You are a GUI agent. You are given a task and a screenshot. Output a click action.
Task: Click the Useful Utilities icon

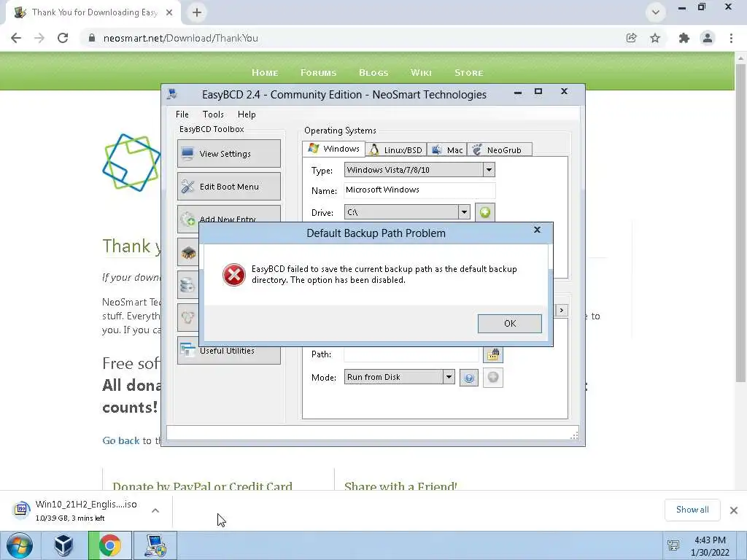pyautogui.click(x=187, y=350)
